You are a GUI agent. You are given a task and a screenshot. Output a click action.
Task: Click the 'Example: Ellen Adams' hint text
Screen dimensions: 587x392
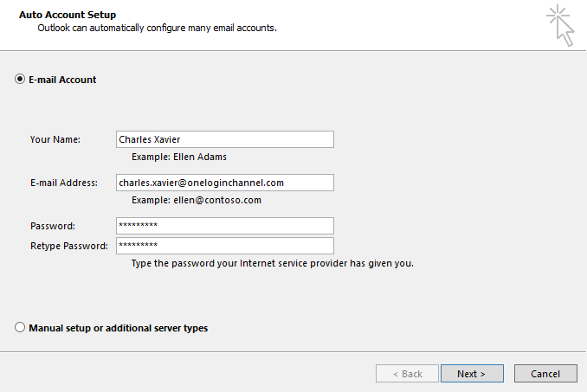[x=179, y=157]
